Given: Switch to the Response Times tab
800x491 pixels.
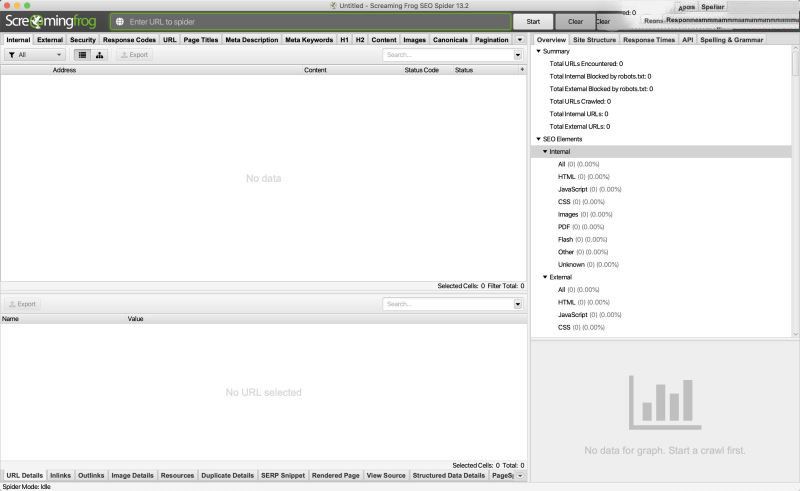Looking at the screenshot, I should coord(648,40).
